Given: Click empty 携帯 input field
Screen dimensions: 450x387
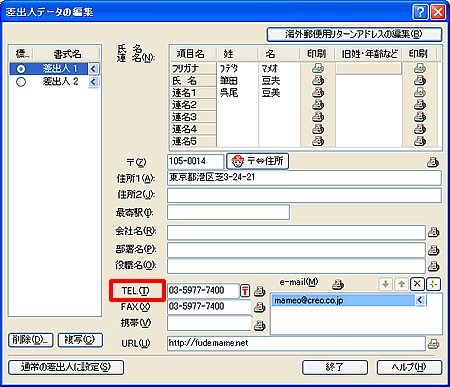Looking at the screenshot, I should pyautogui.click(x=209, y=323).
